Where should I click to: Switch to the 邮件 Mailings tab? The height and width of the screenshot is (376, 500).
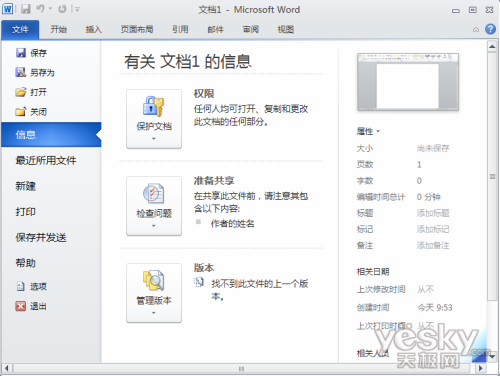coord(216,30)
